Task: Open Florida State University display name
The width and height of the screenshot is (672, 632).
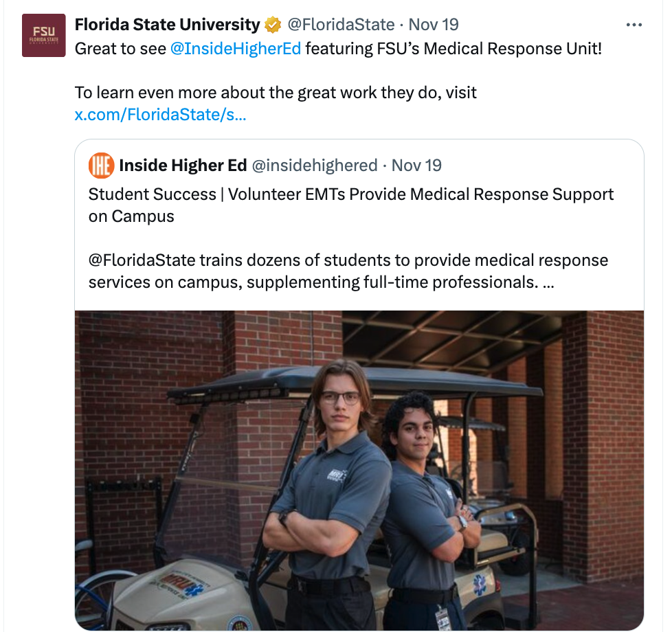Action: 166,25
